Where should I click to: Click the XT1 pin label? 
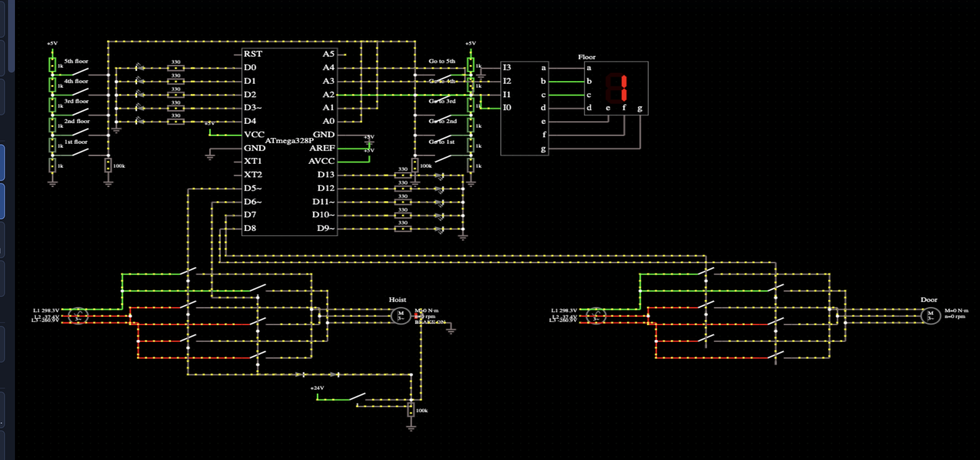pyautogui.click(x=253, y=161)
